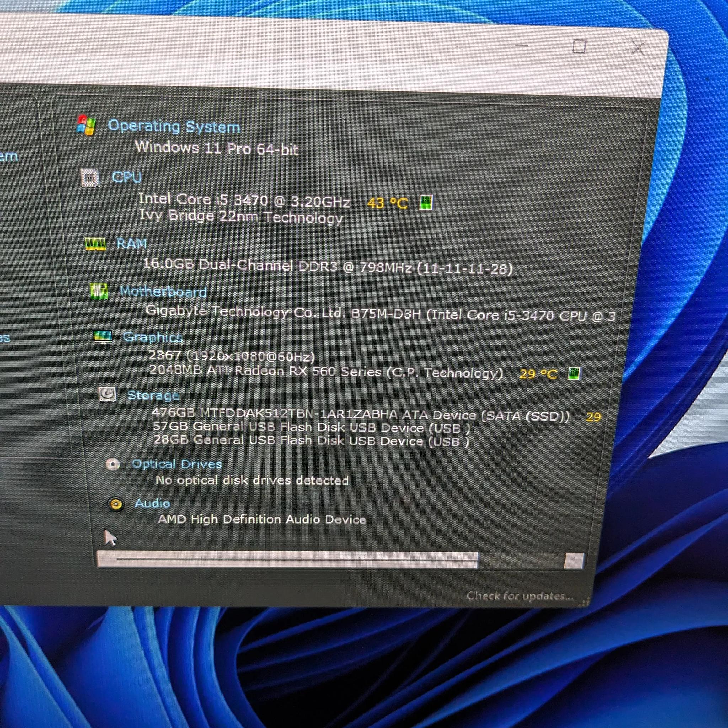
Task: Click the CPU temperature reading "43 °C"
Action: pos(387,203)
